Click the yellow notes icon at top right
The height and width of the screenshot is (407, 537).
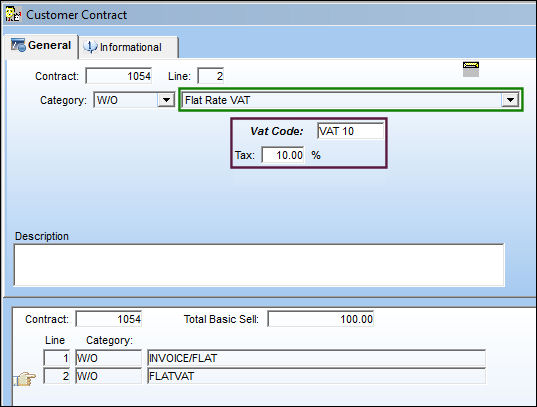coord(471,69)
